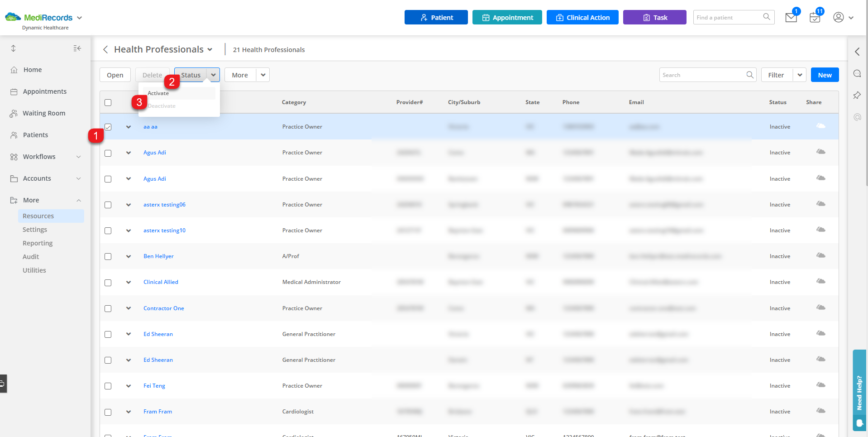This screenshot has width=868, height=437.
Task: Check the Ben Hellyer row checkbox
Action: [x=108, y=256]
